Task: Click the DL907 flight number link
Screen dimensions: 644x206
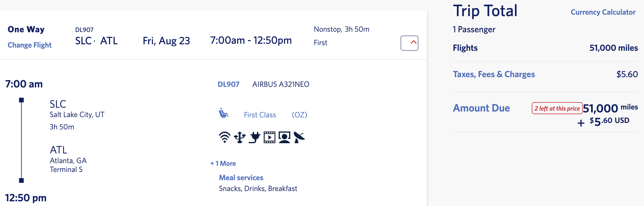Action: click(228, 84)
